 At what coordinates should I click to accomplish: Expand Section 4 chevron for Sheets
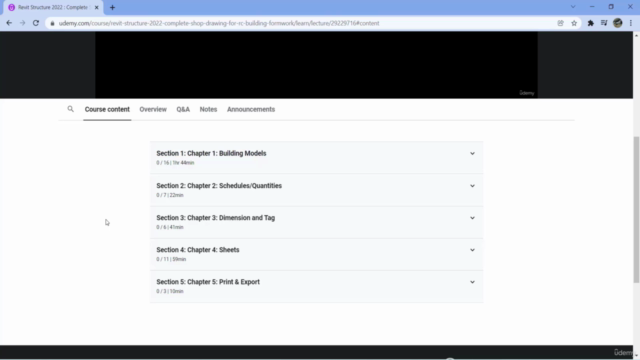(472, 250)
